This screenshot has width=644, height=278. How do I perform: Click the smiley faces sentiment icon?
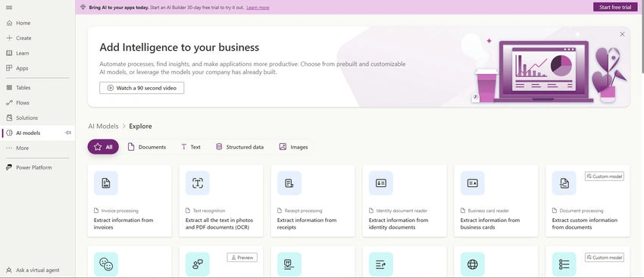point(106,264)
